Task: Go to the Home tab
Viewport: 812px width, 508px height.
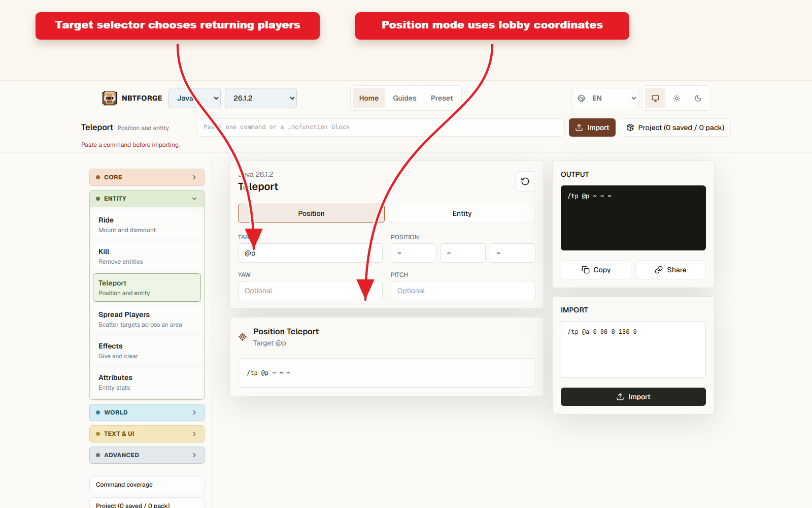Action: coord(369,98)
